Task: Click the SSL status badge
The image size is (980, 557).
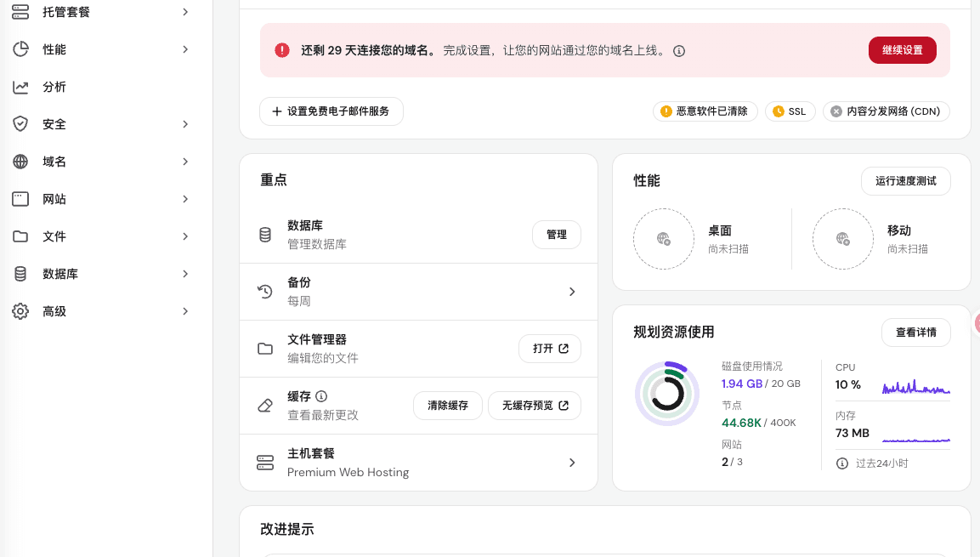Action: point(790,111)
